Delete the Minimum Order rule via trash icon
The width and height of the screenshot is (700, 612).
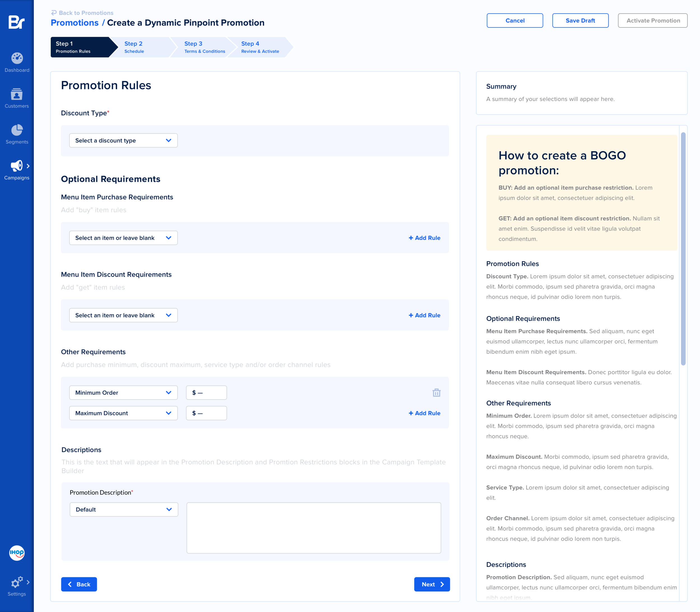click(436, 393)
